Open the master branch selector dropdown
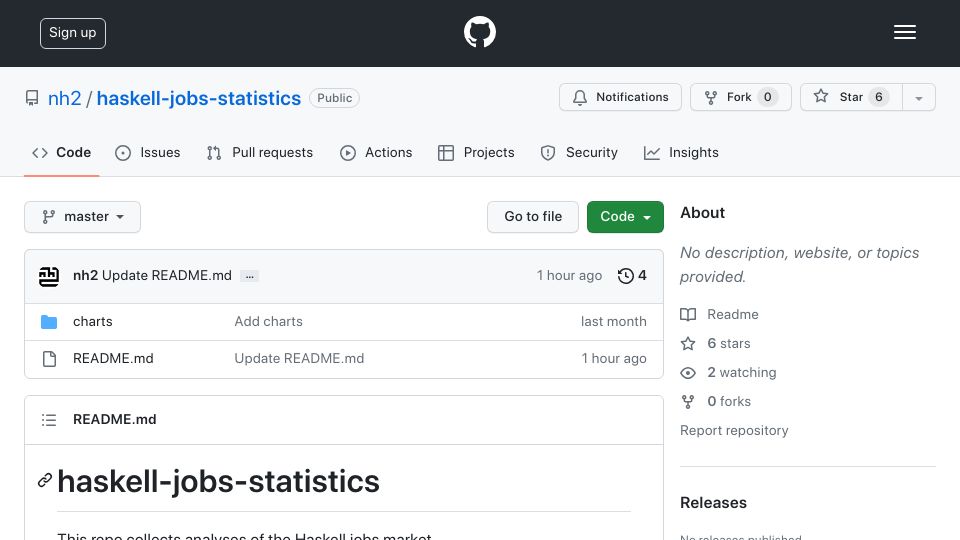This screenshot has width=960, height=540. pyautogui.click(x=83, y=217)
